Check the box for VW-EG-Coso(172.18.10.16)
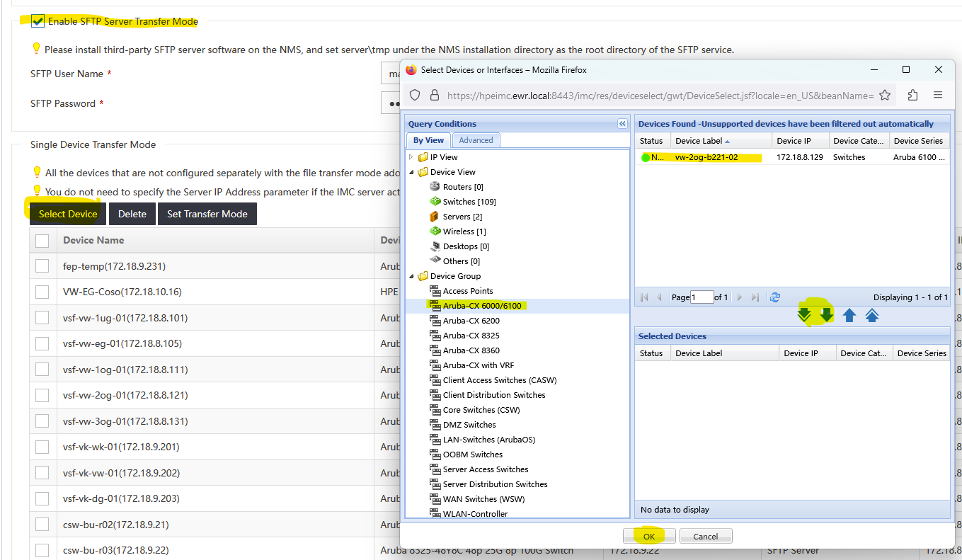Screen dimensions: 962x560 pyautogui.click(x=42, y=292)
